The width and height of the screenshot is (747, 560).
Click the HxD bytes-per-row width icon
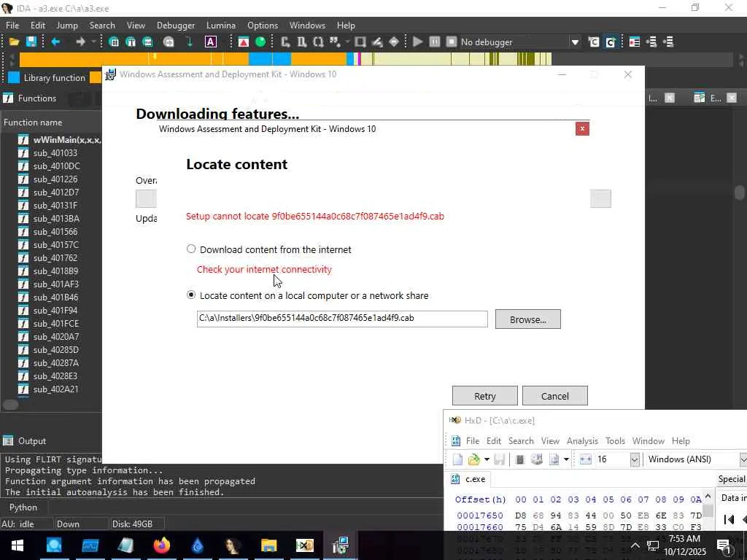(586, 459)
